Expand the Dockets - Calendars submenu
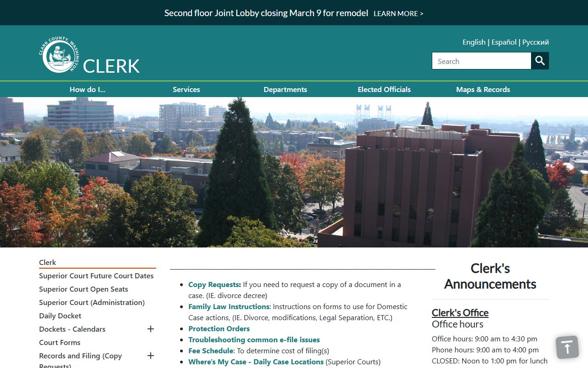 pos(150,329)
